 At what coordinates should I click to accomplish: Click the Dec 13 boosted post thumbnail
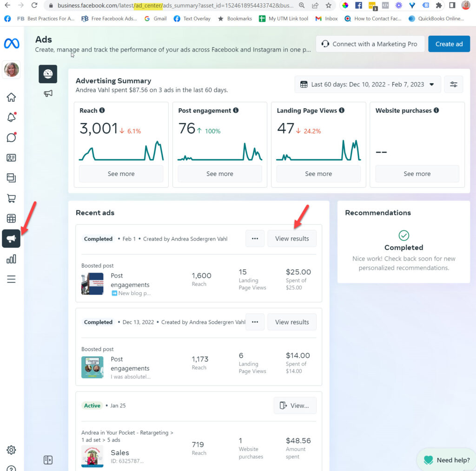pos(93,367)
